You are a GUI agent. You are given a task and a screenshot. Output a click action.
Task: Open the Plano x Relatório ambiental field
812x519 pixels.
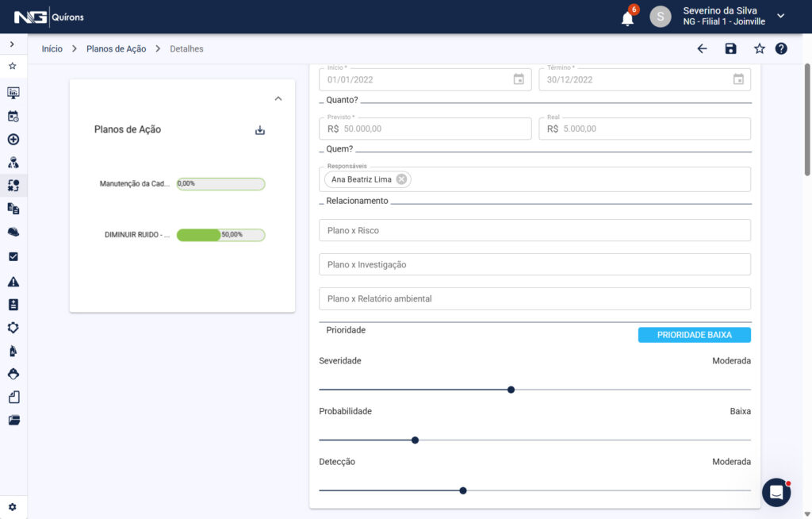(535, 298)
